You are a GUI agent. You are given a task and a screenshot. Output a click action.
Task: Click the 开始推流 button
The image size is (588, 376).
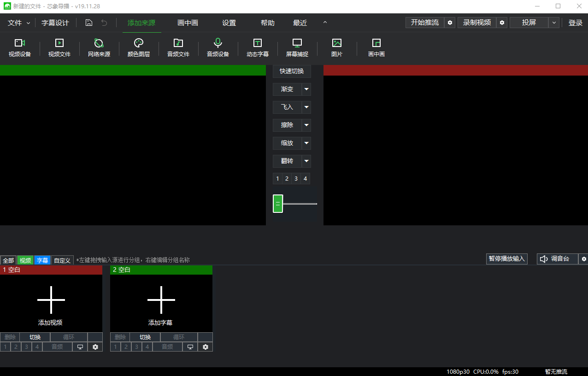425,23
